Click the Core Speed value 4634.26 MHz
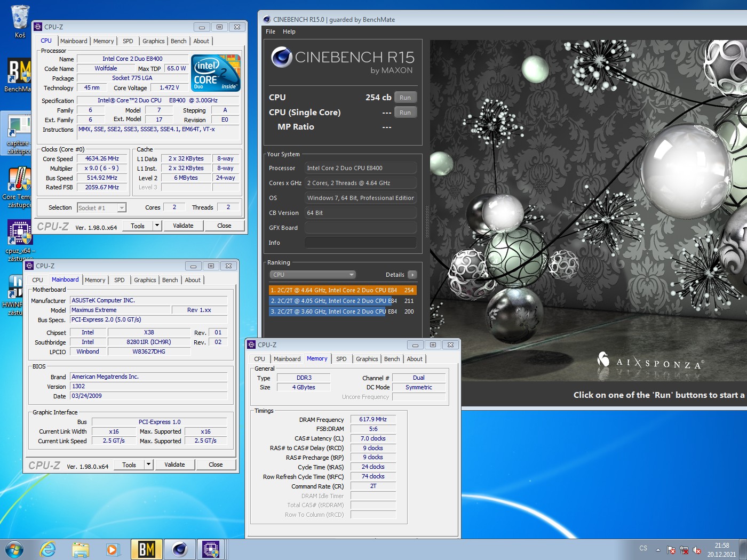The image size is (747, 560). pos(102,158)
